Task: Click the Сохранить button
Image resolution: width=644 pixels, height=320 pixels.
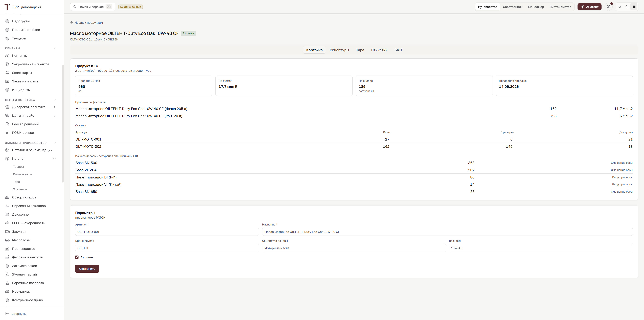Action: pyautogui.click(x=87, y=269)
